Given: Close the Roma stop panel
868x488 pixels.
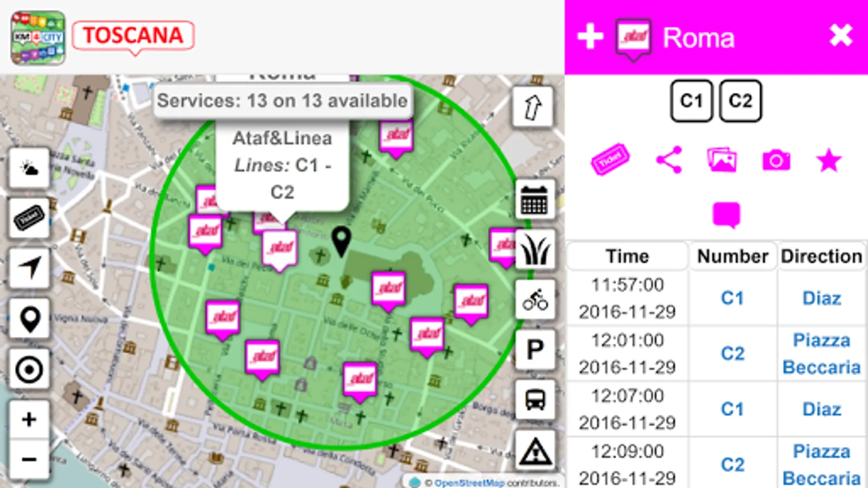Looking at the screenshot, I should coord(841,36).
